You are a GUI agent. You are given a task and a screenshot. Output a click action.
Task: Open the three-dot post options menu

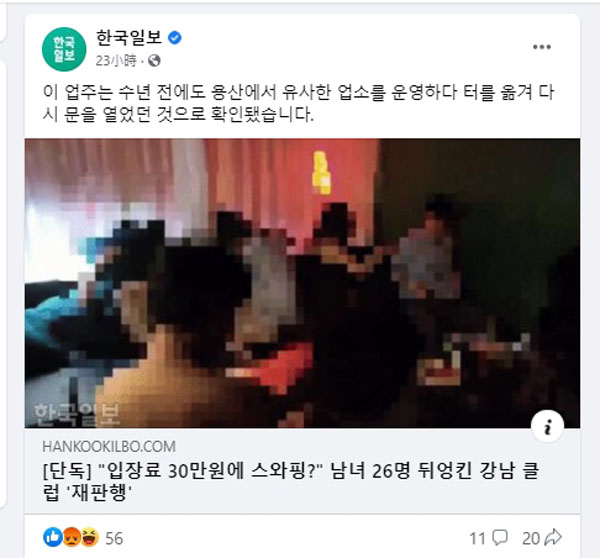(542, 47)
